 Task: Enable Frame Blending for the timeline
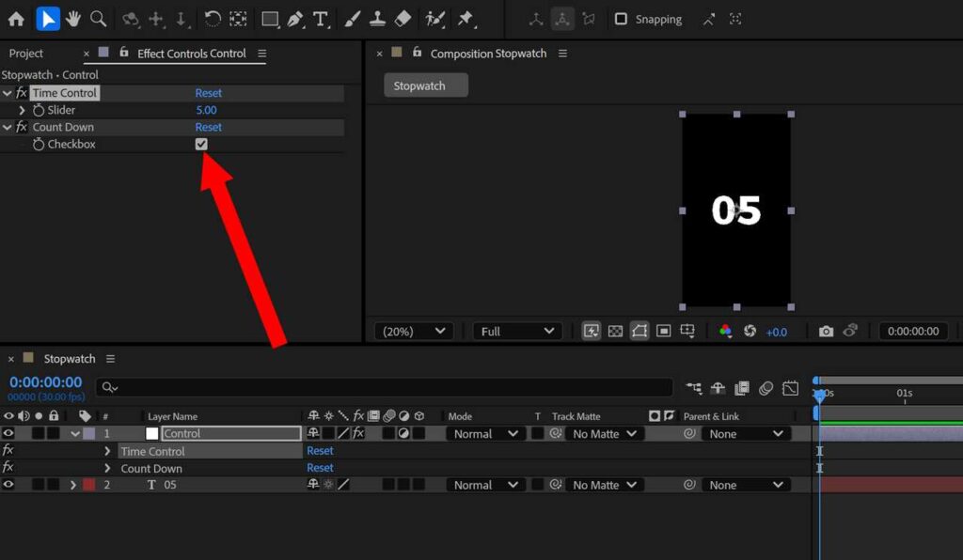coord(742,388)
